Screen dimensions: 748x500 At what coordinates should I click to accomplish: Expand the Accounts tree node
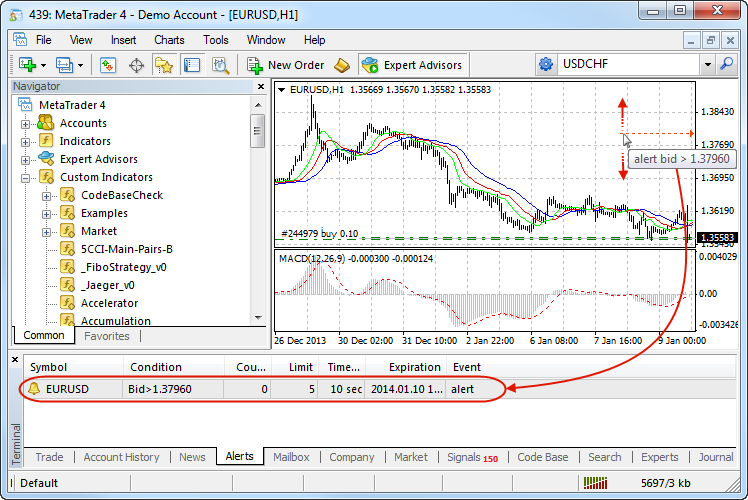26,123
